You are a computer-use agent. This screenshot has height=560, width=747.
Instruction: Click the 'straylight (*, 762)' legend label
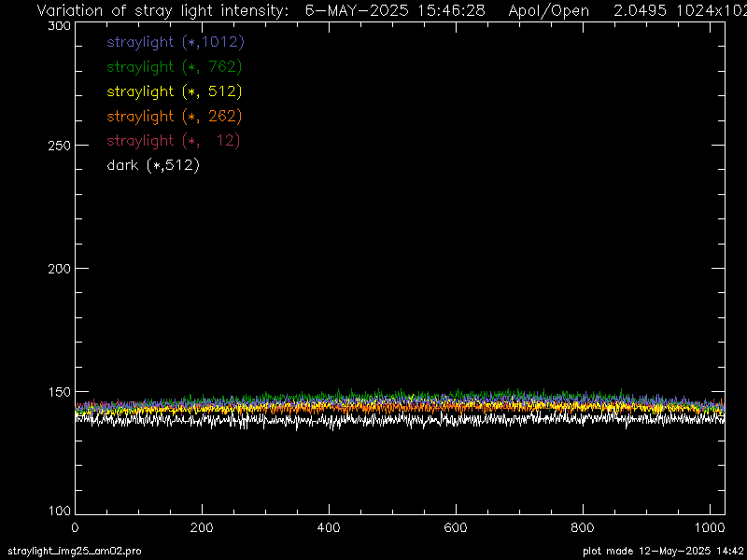click(x=175, y=67)
